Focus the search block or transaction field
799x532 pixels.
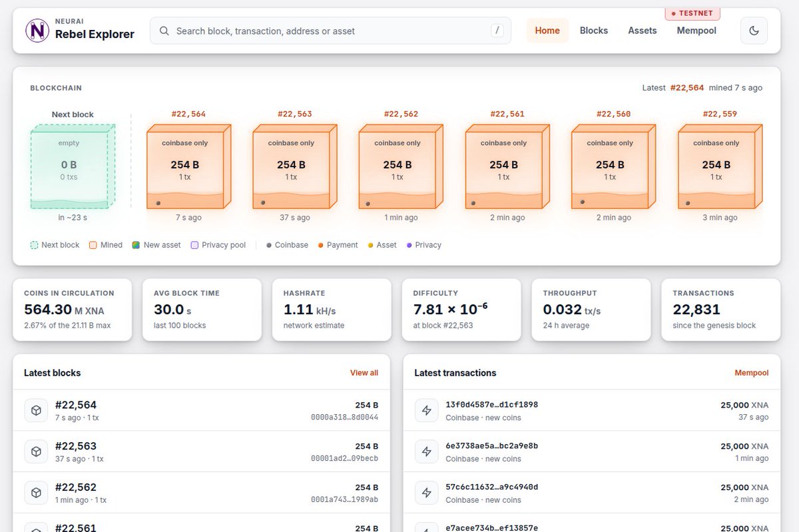330,31
